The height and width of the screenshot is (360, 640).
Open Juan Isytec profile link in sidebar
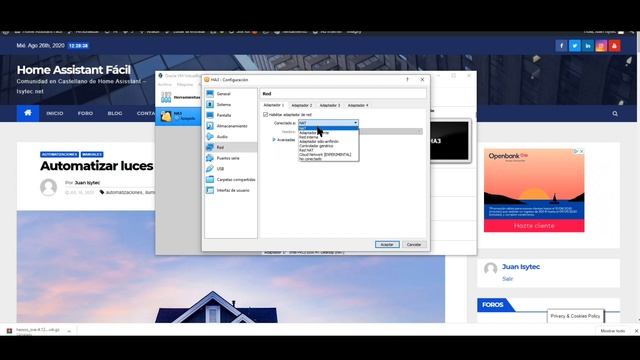pyautogui.click(x=521, y=267)
